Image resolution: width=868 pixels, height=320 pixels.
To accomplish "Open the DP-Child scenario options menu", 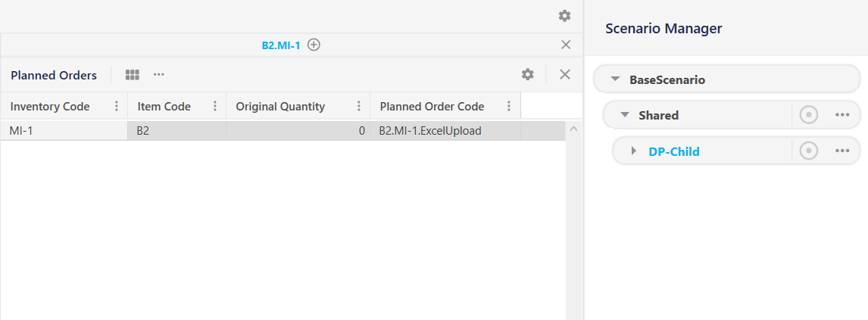I will point(842,151).
